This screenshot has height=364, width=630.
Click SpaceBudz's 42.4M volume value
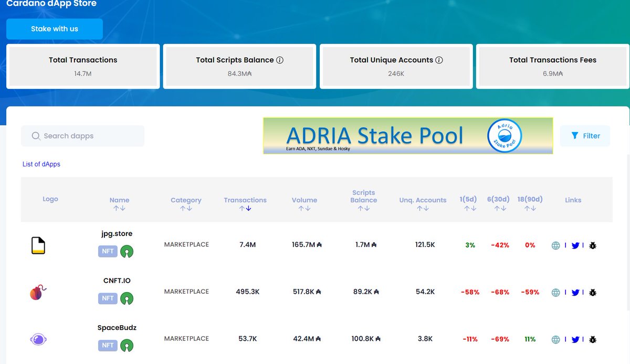307,339
